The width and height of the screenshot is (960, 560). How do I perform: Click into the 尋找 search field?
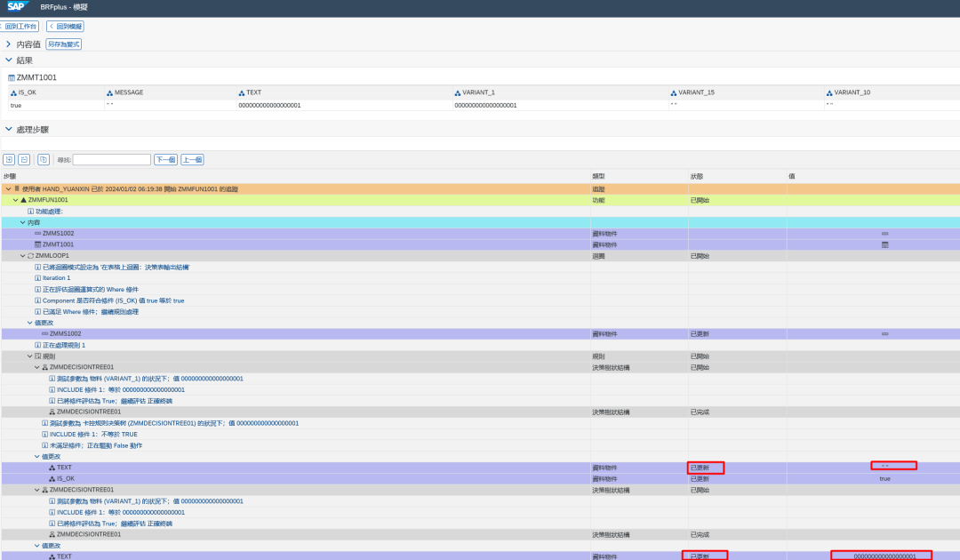[111, 160]
